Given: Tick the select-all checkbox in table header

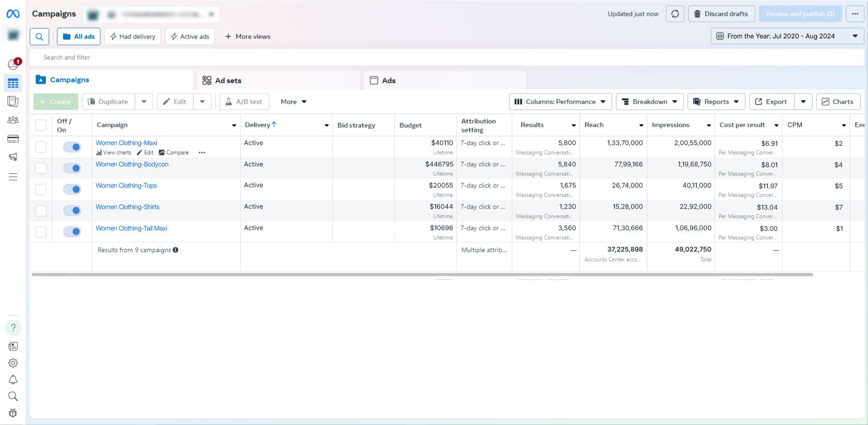Looking at the screenshot, I should point(41,125).
